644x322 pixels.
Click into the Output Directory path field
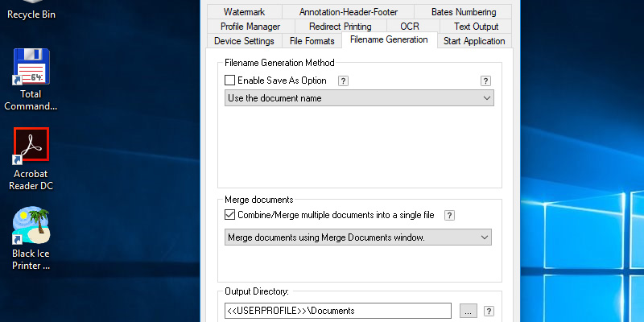(336, 311)
